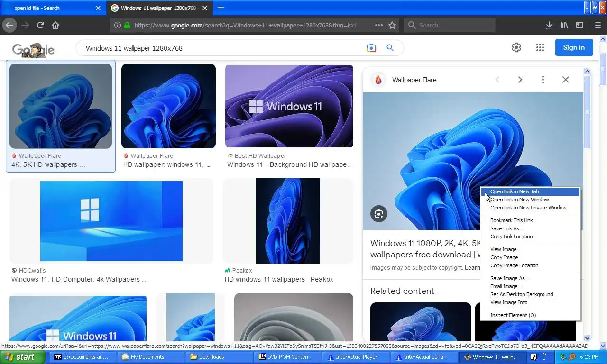The image size is (607, 364).
Task: Open the Firefox hamburger menu
Action: pyautogui.click(x=598, y=25)
